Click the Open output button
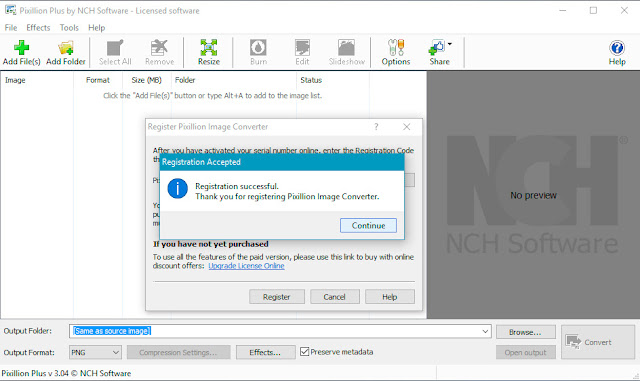Image resolution: width=640 pixels, height=381 pixels. click(526, 352)
